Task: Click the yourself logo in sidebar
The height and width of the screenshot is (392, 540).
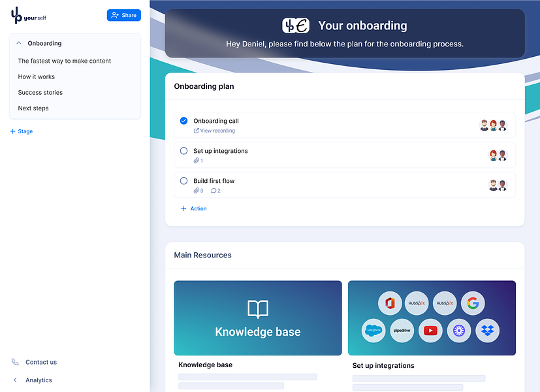Action: click(x=29, y=16)
